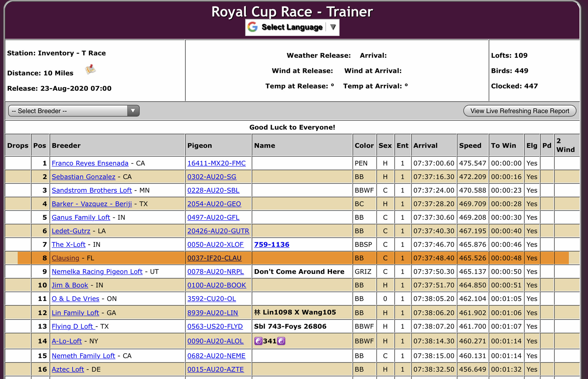
Task: Click View Live Refreshing Race Report button
Action: click(x=520, y=111)
